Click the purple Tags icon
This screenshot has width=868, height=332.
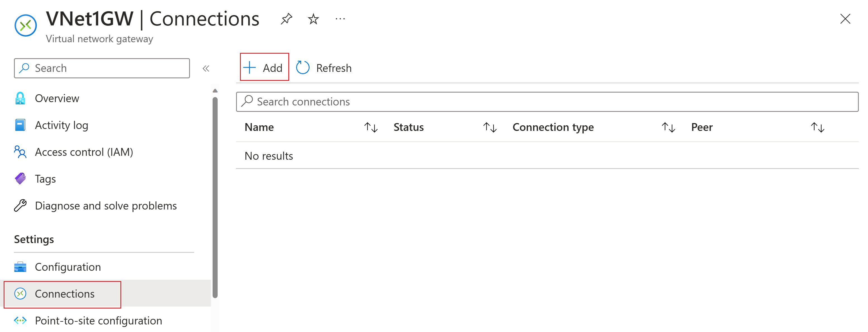pyautogui.click(x=20, y=179)
